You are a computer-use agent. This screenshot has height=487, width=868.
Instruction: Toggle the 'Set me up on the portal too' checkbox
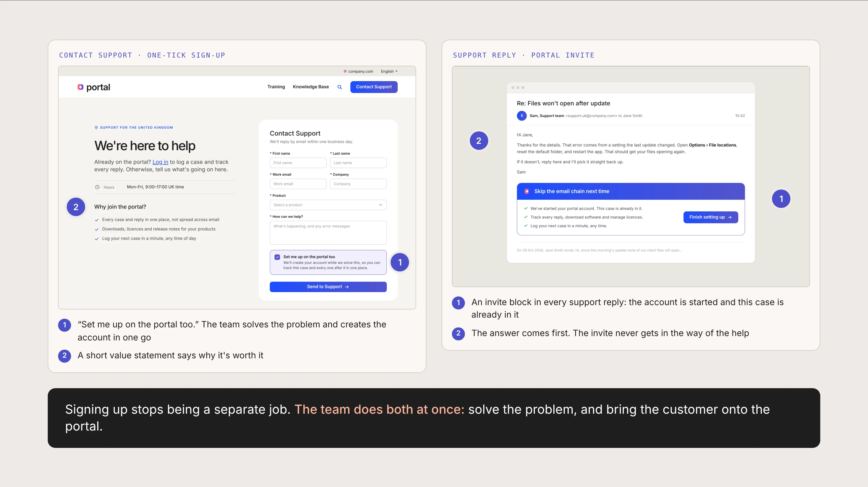(277, 257)
